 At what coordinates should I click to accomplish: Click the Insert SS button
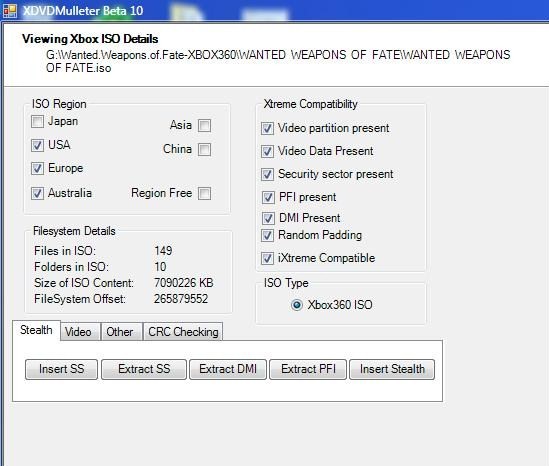coord(61,369)
